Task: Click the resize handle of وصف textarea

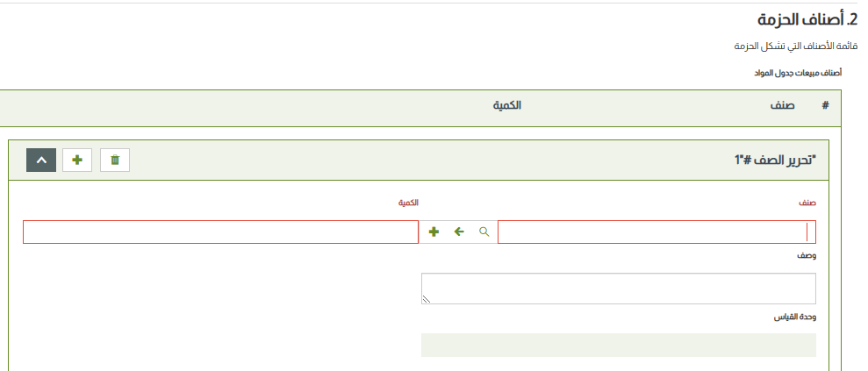Action: click(427, 299)
